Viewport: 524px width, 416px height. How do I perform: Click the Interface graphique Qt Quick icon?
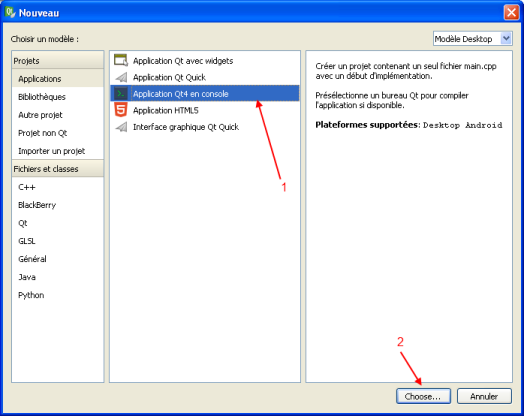pyautogui.click(x=121, y=127)
